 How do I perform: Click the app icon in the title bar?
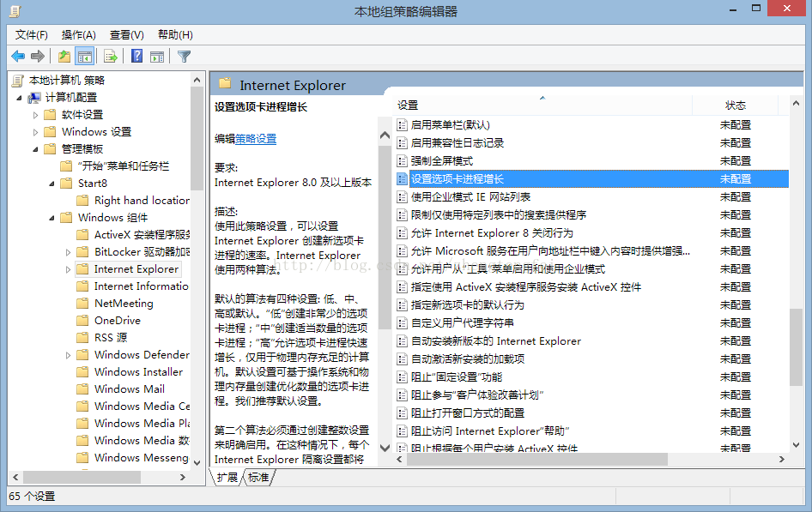[15, 11]
